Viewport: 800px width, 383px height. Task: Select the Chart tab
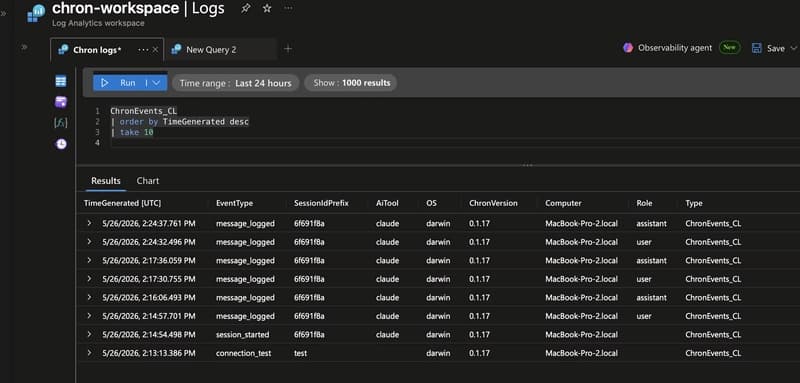coord(148,181)
